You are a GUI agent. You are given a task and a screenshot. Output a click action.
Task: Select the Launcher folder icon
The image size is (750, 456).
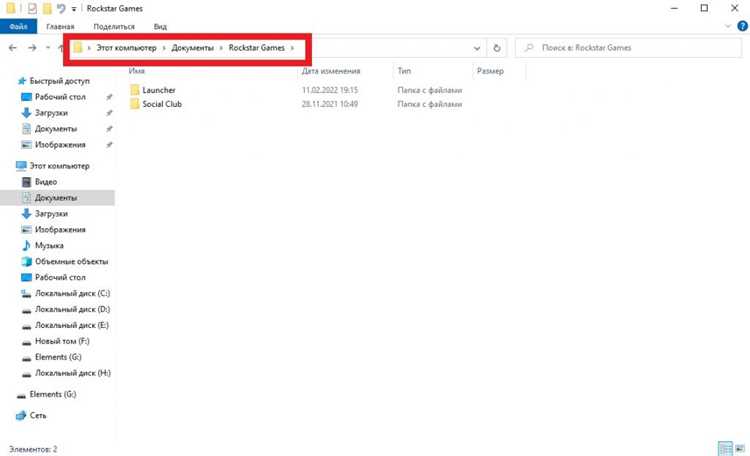click(x=134, y=90)
